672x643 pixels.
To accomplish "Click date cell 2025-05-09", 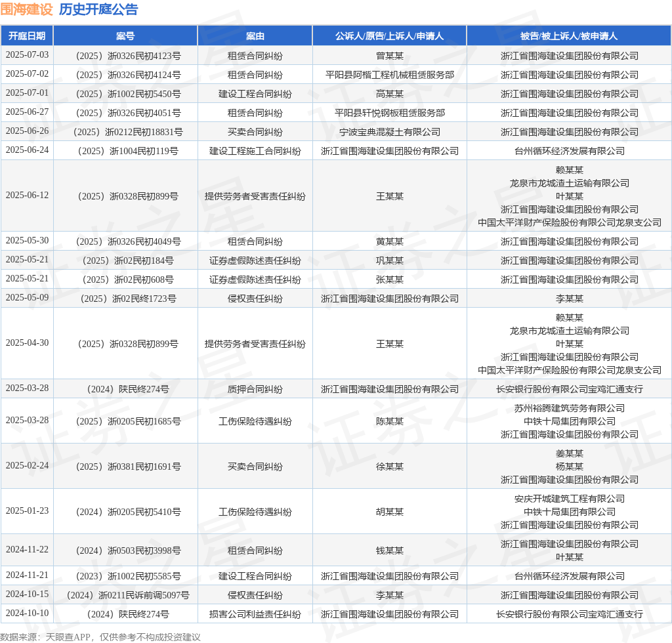I will click(x=27, y=297).
